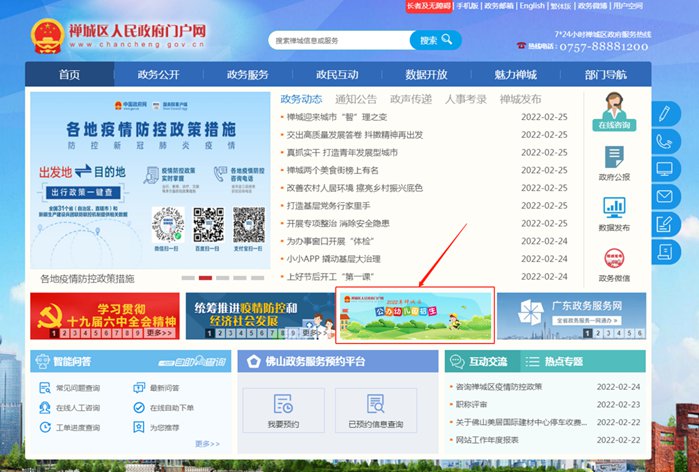Select the first carousel indicator dot
This screenshot has width=699, height=472.
(188, 278)
